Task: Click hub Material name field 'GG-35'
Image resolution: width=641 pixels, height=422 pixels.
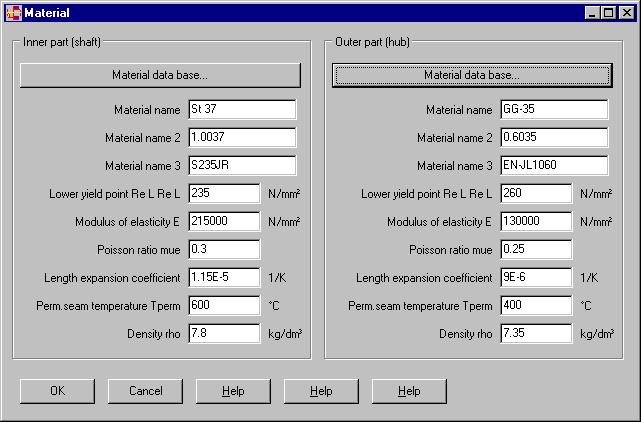Action: pos(553,110)
